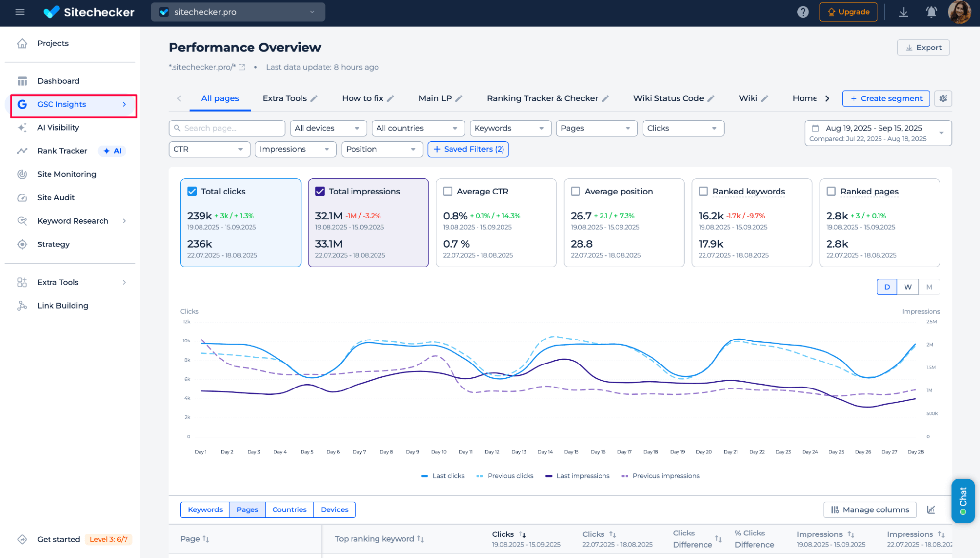Click the Manage columns button
This screenshot has width=980, height=558.
[870, 510]
